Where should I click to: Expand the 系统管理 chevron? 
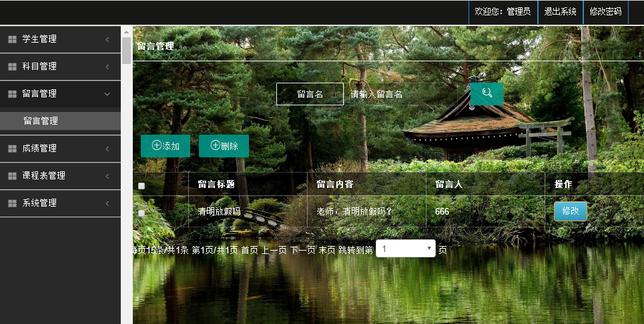[107, 203]
